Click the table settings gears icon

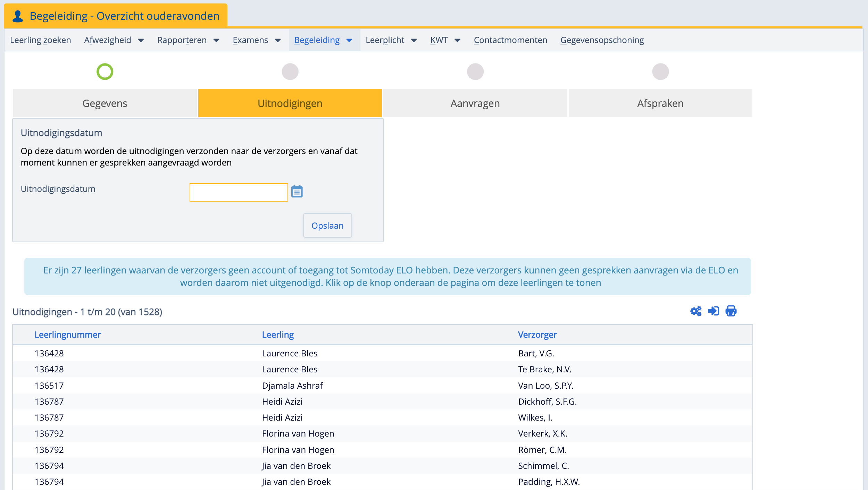click(x=696, y=311)
